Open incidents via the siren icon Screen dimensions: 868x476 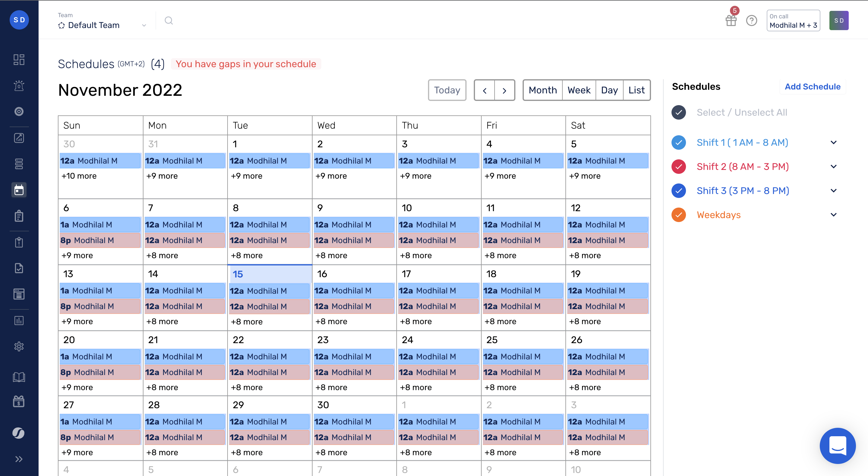(x=19, y=86)
